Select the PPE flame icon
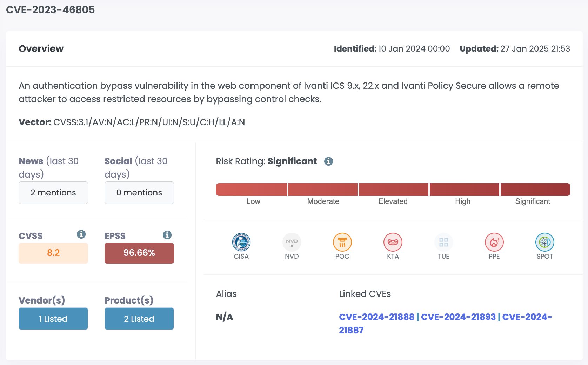 pos(494,242)
